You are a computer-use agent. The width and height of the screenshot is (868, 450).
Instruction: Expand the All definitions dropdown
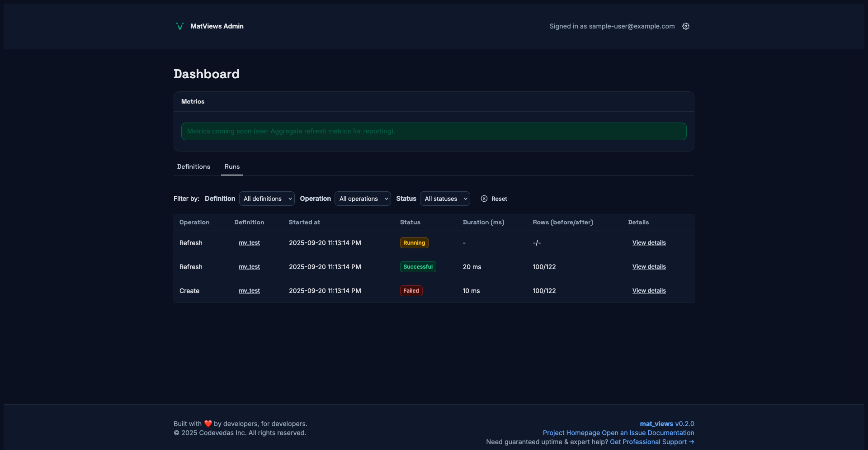[x=267, y=199]
